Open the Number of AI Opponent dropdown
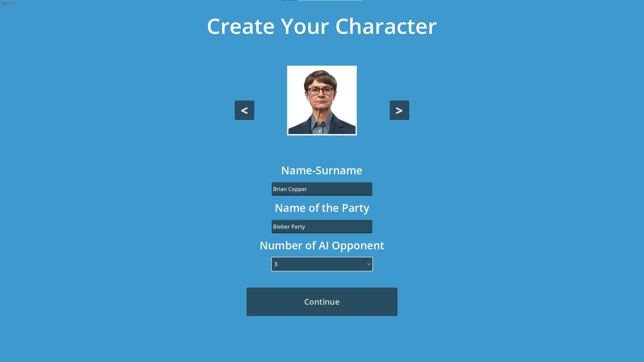The image size is (644, 362). coord(322,264)
